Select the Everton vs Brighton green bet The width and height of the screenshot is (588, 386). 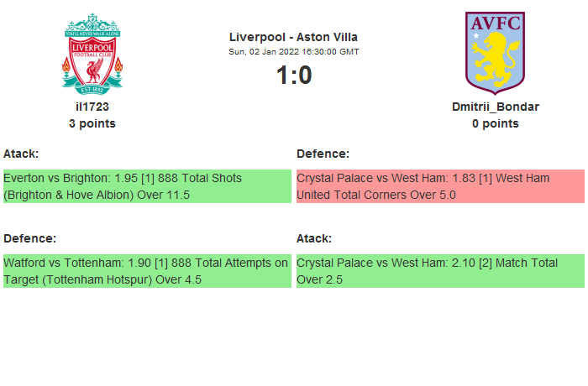point(147,186)
